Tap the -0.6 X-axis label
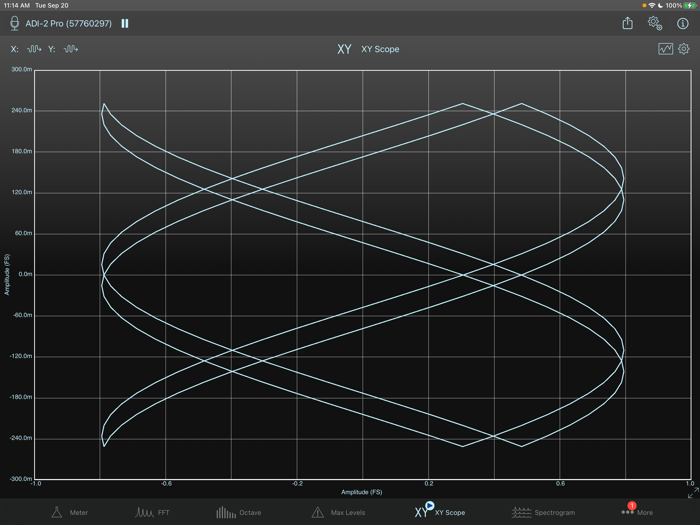 [166, 483]
